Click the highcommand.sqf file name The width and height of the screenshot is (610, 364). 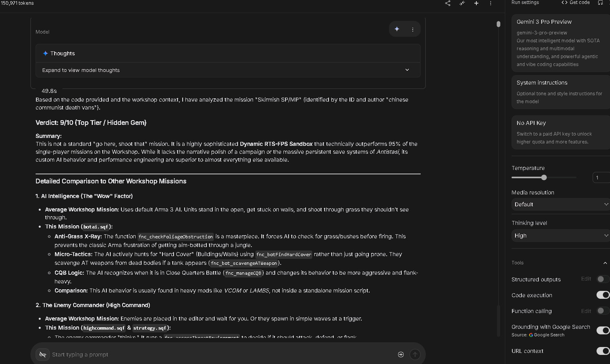pos(104,328)
